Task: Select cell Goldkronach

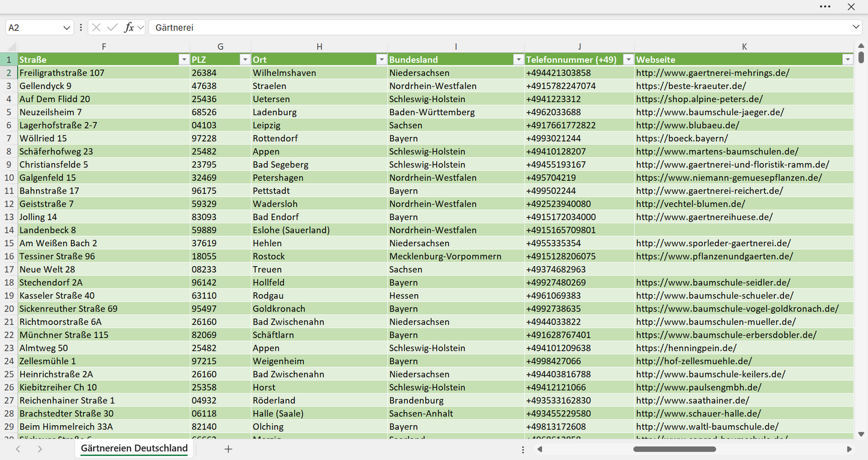Action: click(x=320, y=309)
